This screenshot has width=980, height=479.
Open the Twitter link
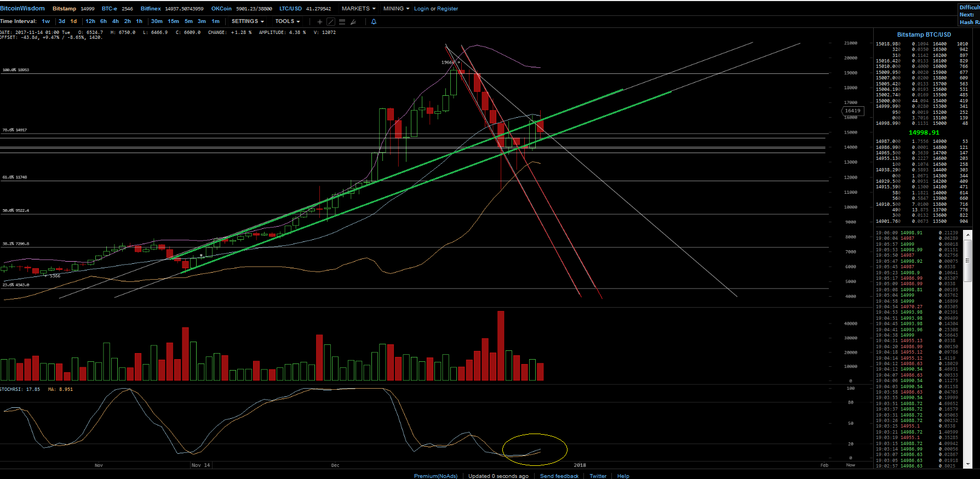(598, 476)
